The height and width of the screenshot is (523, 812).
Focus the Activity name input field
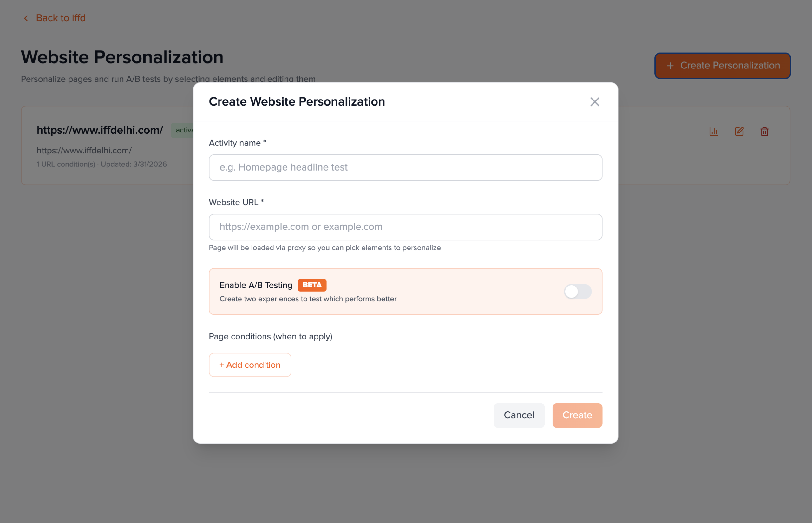[405, 168]
